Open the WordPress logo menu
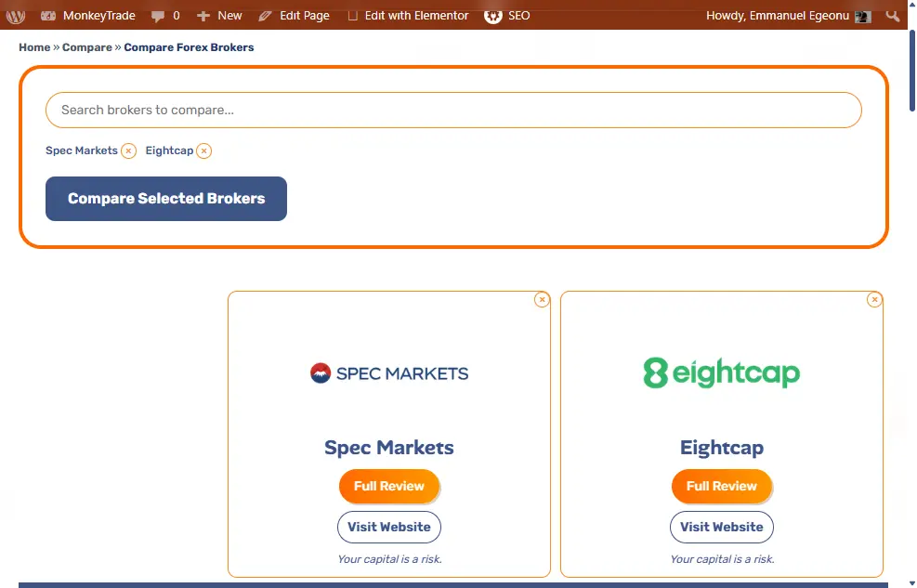The width and height of the screenshot is (917, 588). [16, 16]
